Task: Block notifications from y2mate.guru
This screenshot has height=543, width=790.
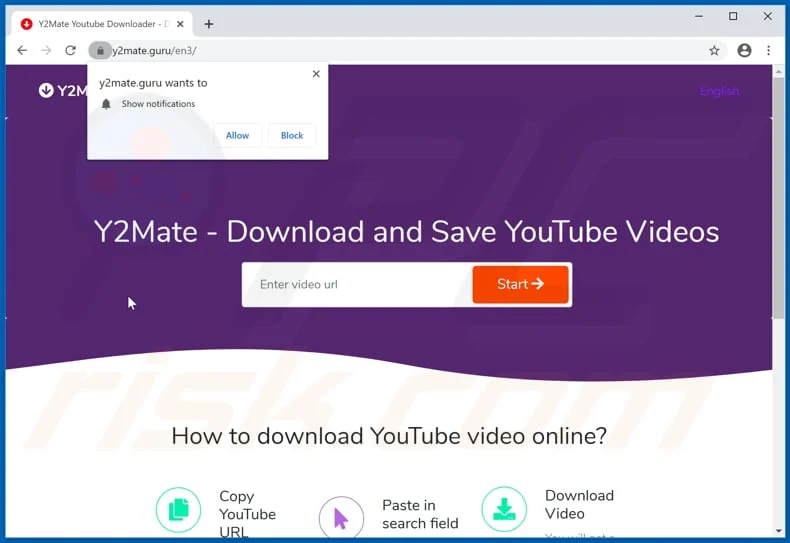Action: [292, 135]
